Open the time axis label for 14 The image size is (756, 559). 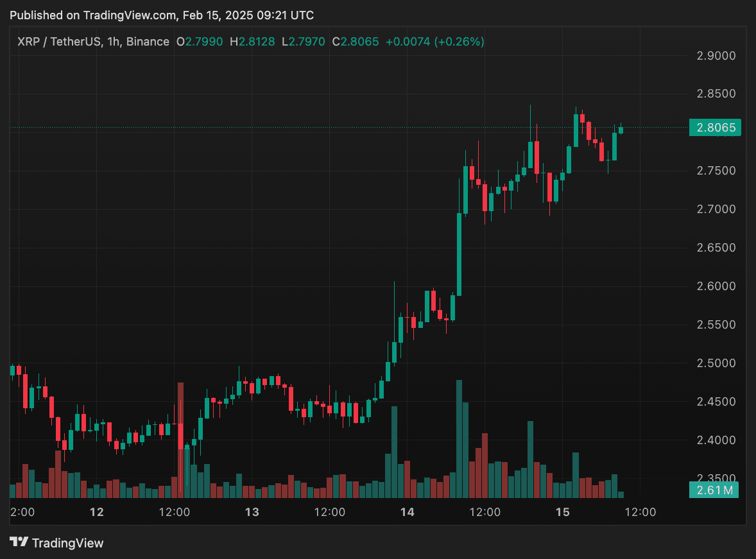(x=408, y=512)
